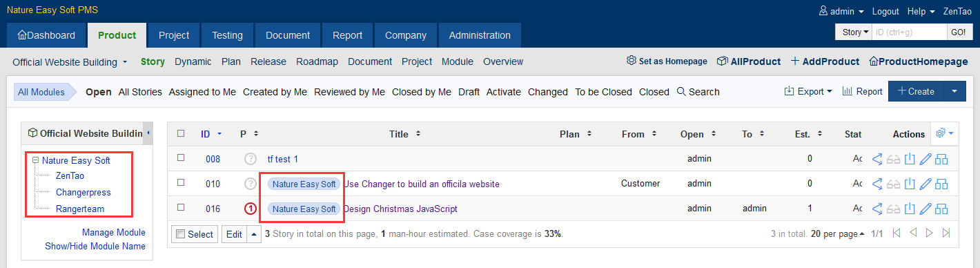This screenshot has width=980, height=268.
Task: Expand the Create button's dropdown arrow
Action: [954, 91]
